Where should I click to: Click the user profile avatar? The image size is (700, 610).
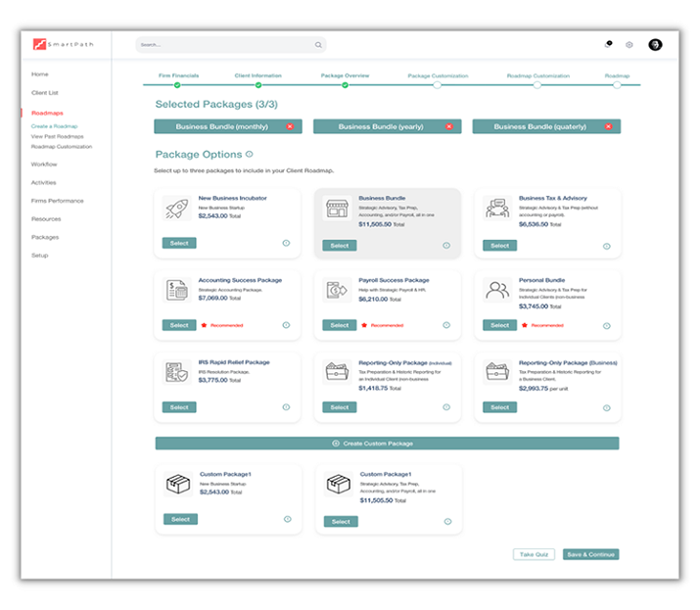pos(655,44)
